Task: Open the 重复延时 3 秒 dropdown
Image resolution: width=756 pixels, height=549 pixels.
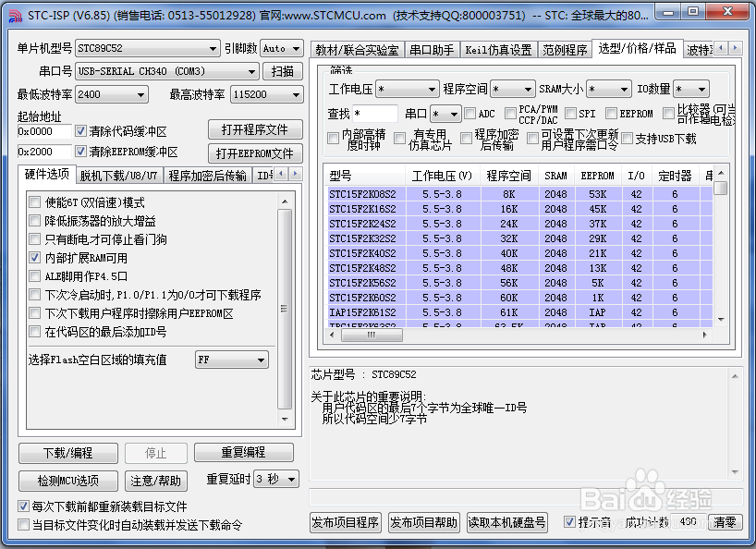Action: (276, 479)
